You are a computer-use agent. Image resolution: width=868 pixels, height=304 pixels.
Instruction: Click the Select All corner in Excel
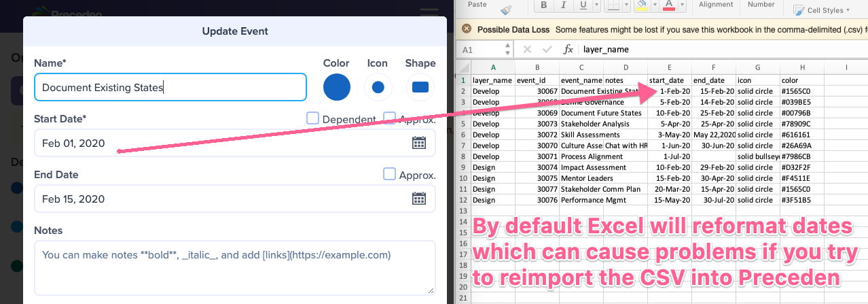point(464,67)
